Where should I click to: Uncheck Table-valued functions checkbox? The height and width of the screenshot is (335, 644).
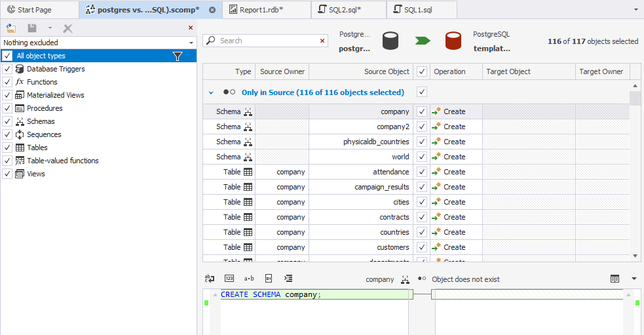tap(7, 161)
